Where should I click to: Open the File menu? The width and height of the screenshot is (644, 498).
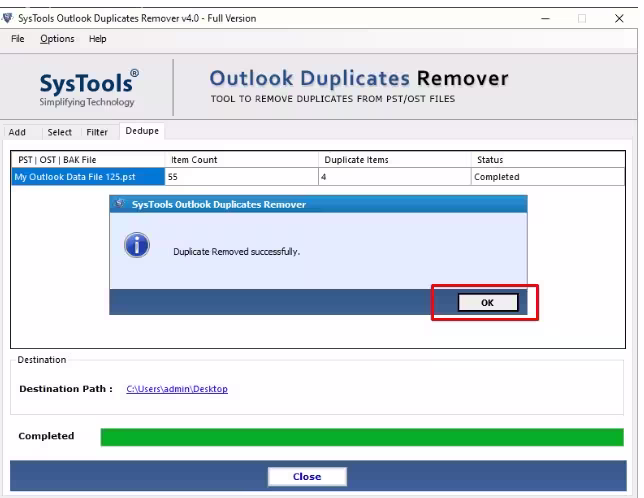17,39
